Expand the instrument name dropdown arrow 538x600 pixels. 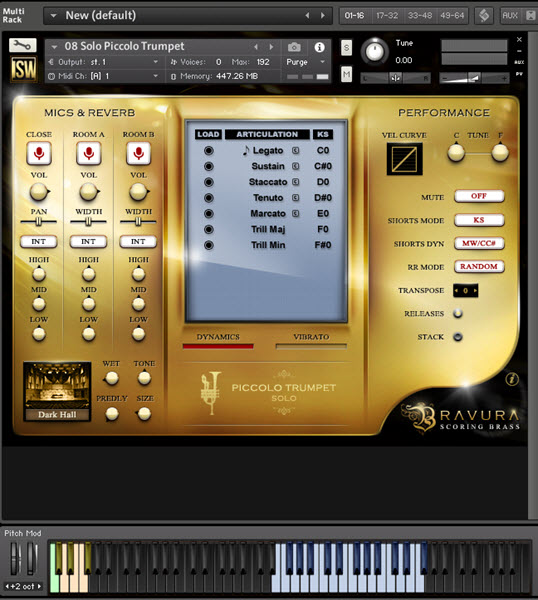point(54,47)
